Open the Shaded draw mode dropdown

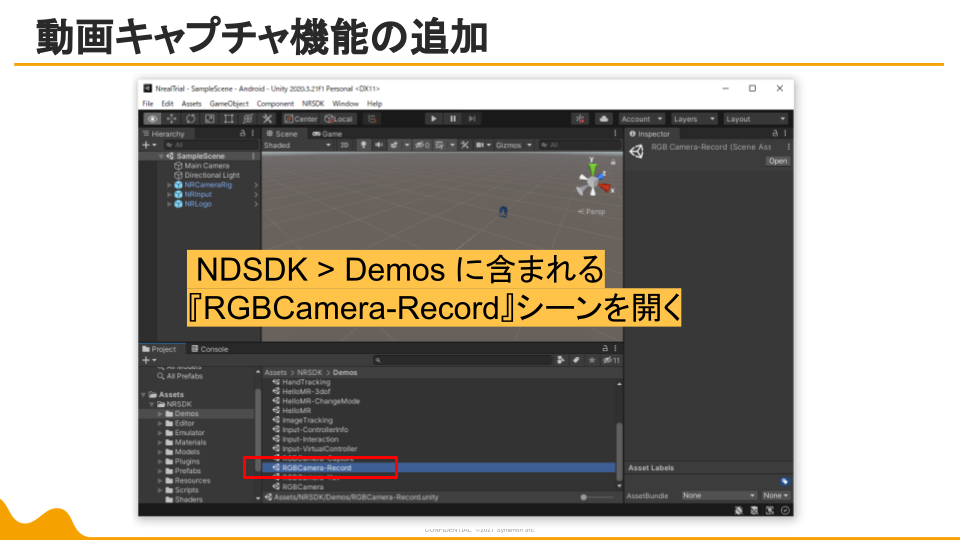[298, 145]
